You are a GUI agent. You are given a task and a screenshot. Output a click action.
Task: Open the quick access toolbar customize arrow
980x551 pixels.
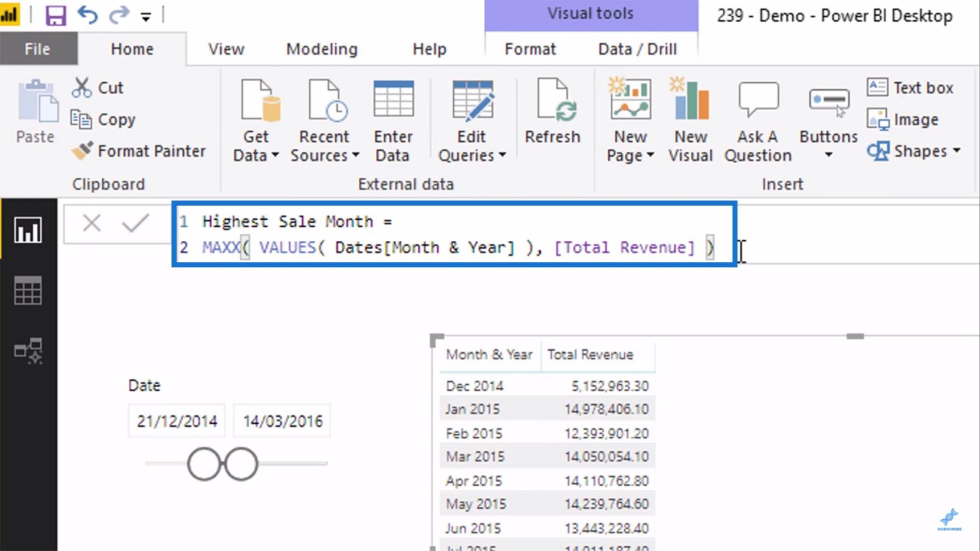pyautogui.click(x=146, y=16)
